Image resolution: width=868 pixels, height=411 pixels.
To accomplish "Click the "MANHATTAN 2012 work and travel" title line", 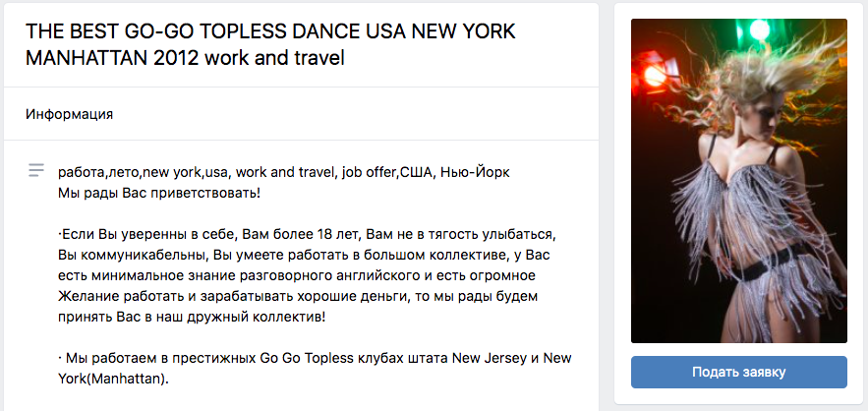I will (x=185, y=57).
